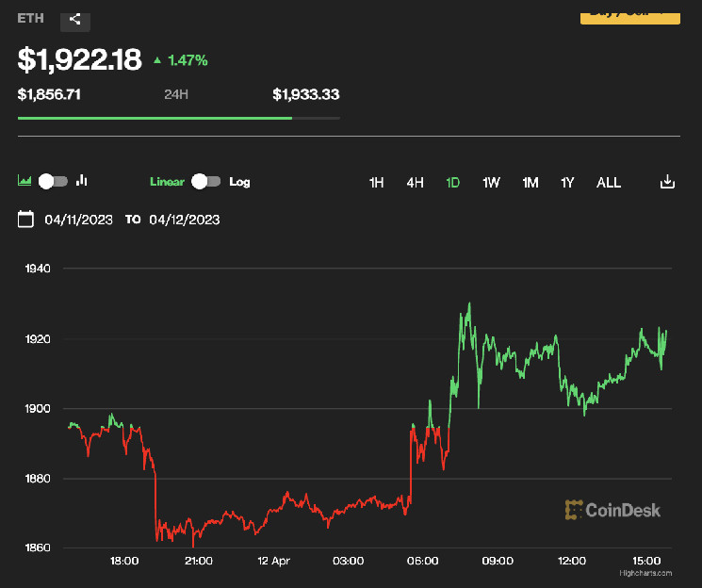Edit the 04/11/2023 start date field
This screenshot has width=702, height=588.
[x=79, y=220]
